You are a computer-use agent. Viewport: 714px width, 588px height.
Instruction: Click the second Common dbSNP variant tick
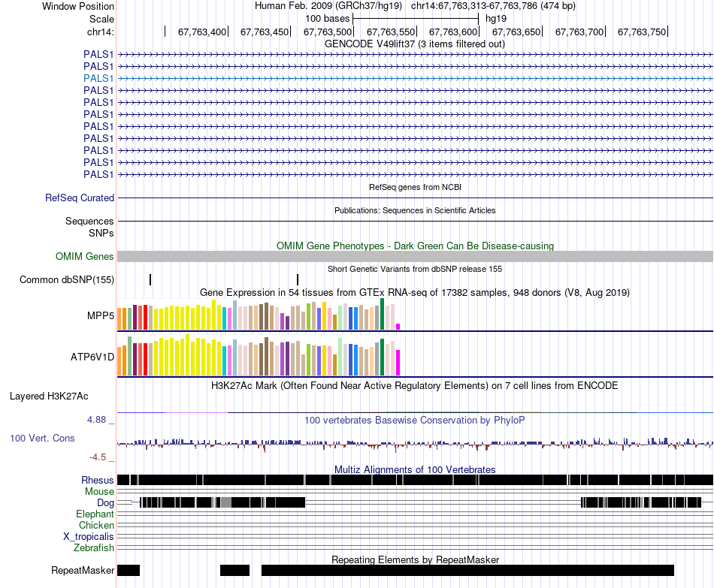[298, 279]
